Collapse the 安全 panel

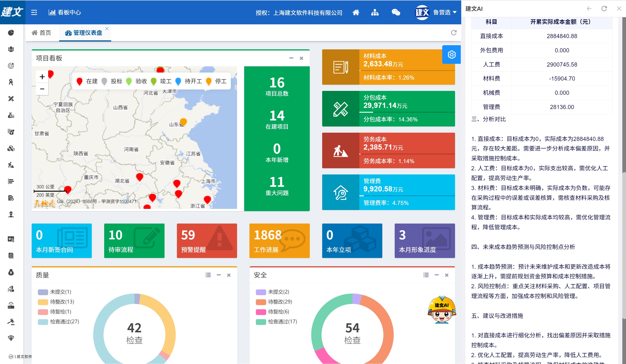click(x=436, y=275)
